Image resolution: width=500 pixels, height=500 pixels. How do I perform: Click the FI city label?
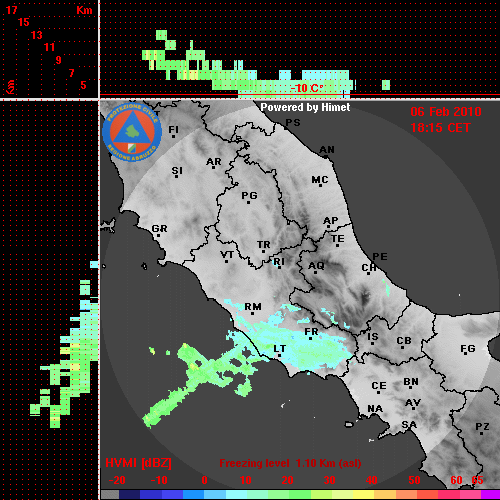coord(173,129)
